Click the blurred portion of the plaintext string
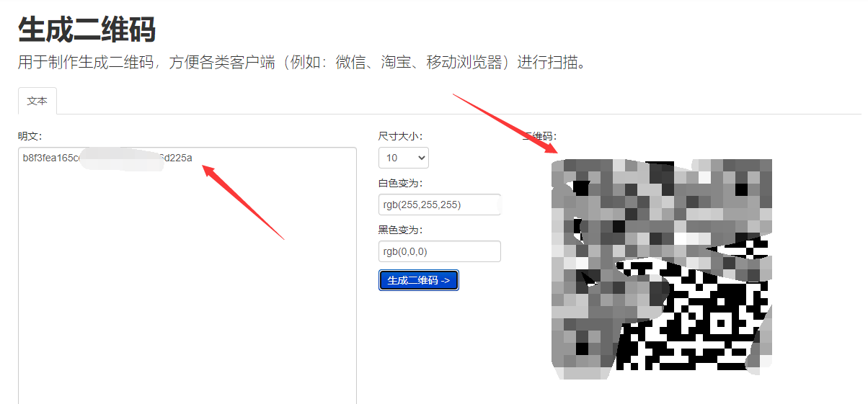This screenshot has width=868, height=404. 121,159
